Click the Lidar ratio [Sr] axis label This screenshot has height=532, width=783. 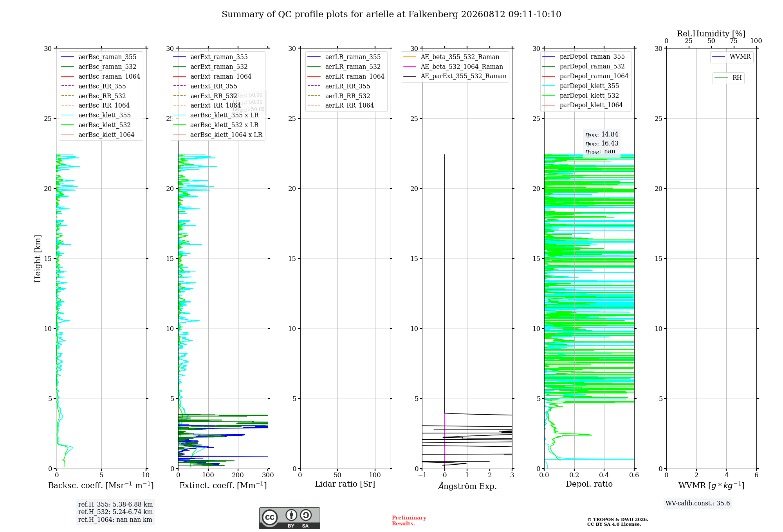point(345,484)
